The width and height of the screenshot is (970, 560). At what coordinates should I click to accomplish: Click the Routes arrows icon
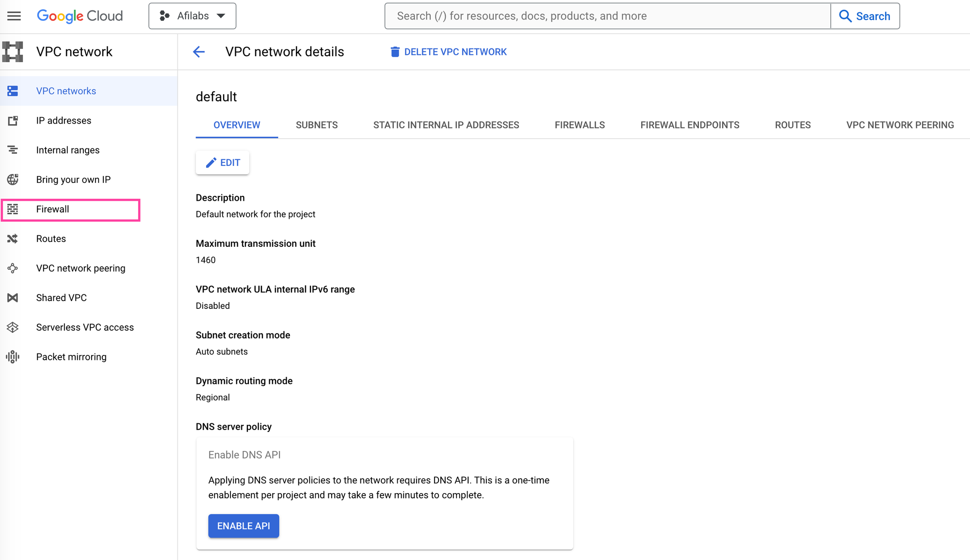click(13, 239)
